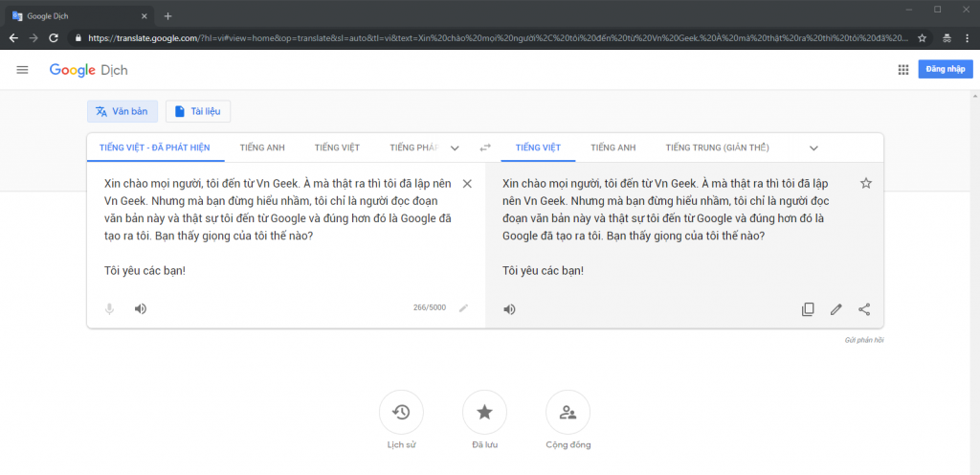The width and height of the screenshot is (980, 475).
Task: Activate the microphone voice input
Action: click(x=109, y=308)
